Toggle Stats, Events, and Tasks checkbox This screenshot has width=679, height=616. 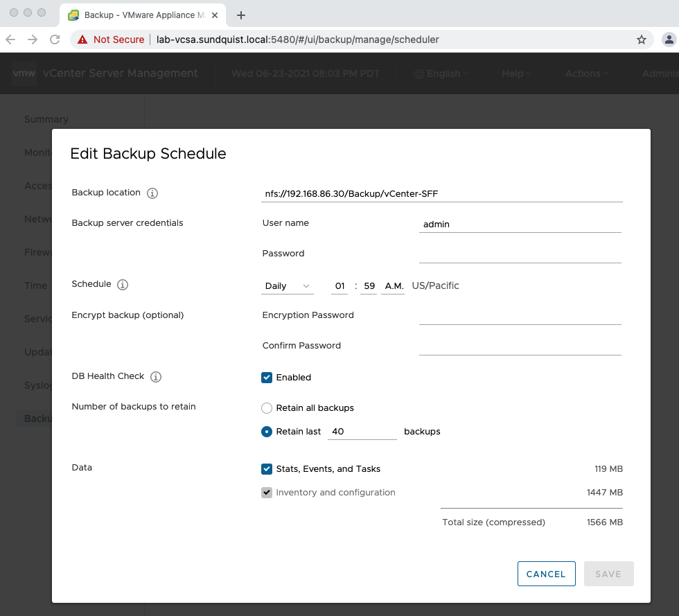coord(267,468)
